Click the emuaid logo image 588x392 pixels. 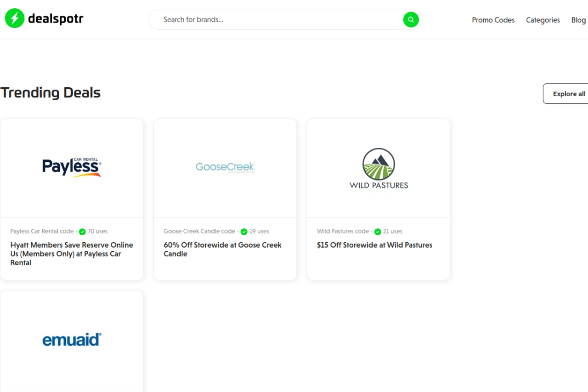72,340
